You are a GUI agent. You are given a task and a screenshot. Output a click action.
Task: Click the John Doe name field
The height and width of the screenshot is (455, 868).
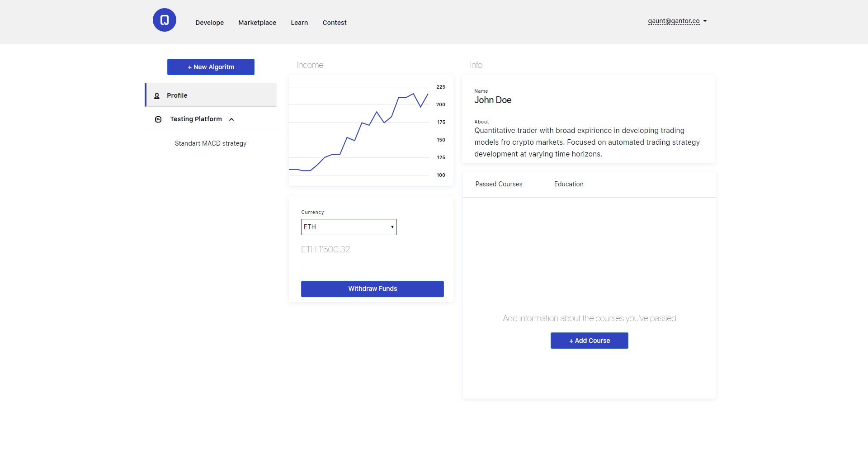[x=492, y=100]
